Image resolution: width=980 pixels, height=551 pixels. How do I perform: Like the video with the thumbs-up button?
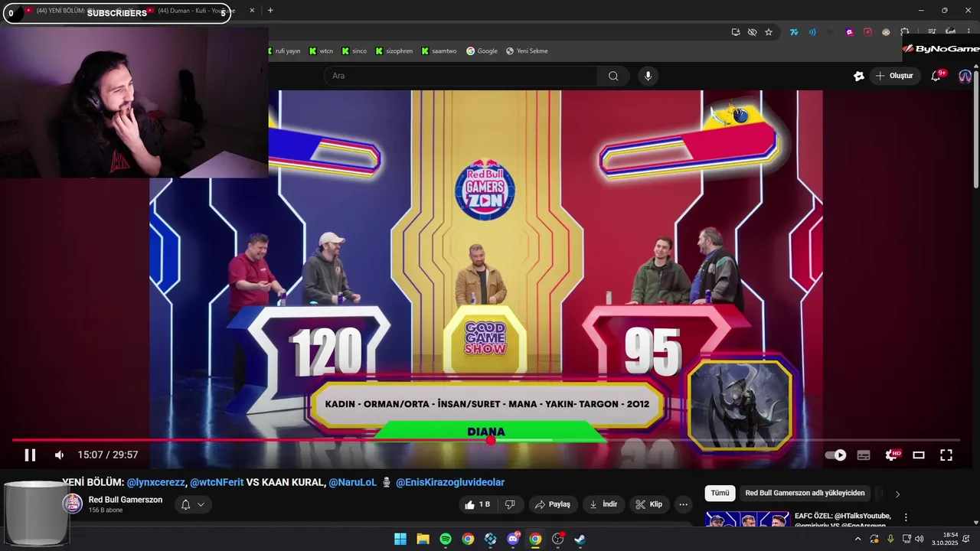(x=476, y=504)
